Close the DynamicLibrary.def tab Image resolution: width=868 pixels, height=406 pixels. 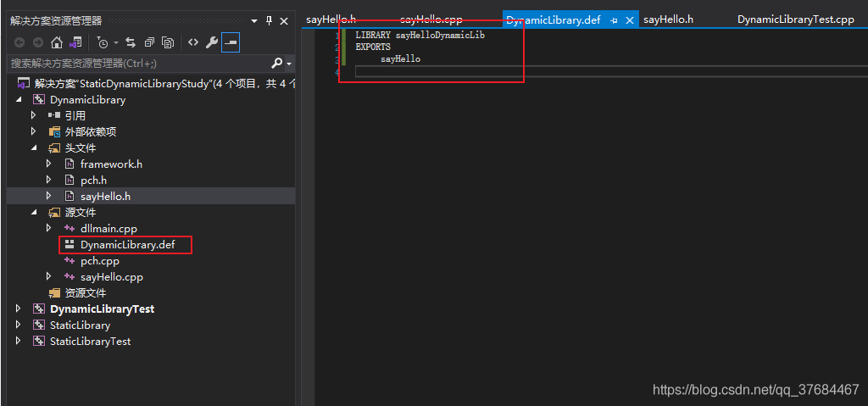[630, 20]
